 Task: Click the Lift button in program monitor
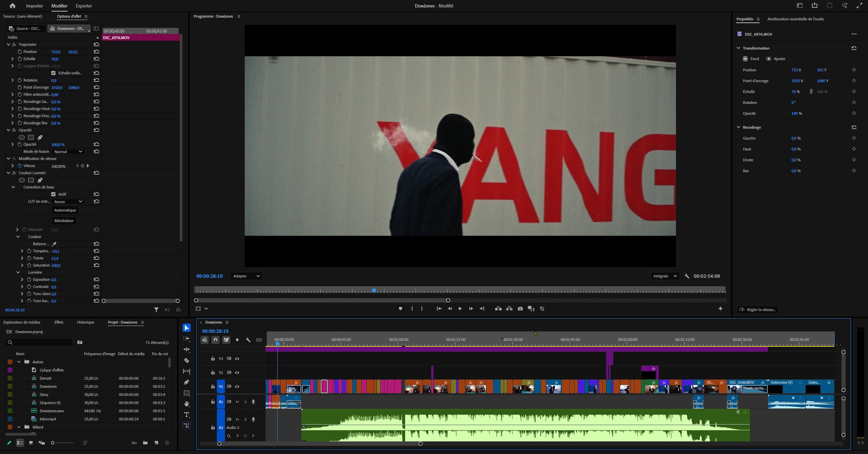point(498,309)
